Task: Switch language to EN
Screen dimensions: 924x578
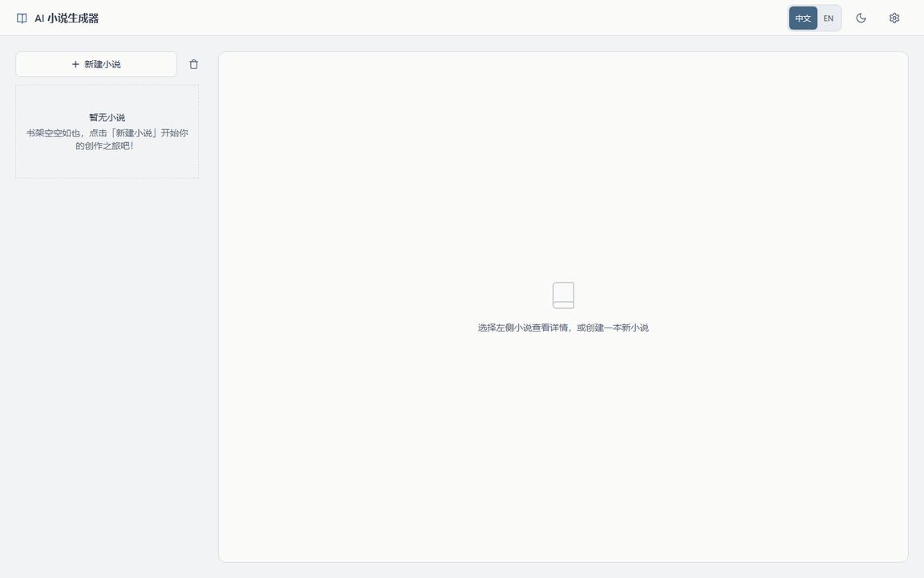Action: coord(829,18)
